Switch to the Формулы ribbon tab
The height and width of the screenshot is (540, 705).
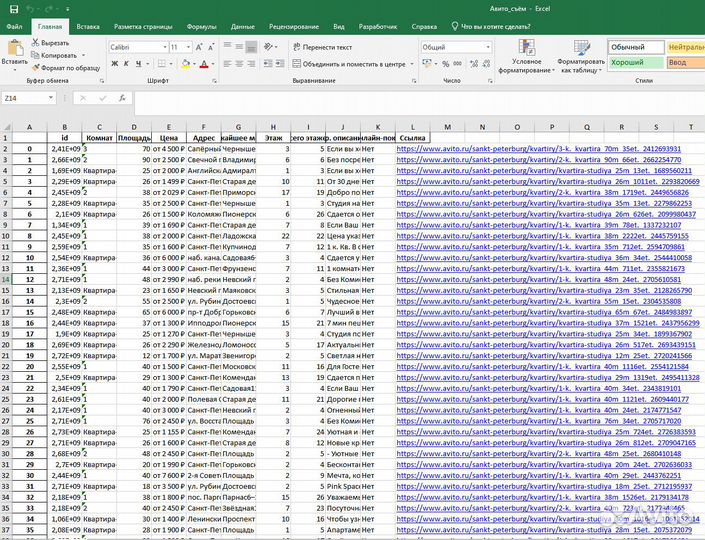pos(201,27)
